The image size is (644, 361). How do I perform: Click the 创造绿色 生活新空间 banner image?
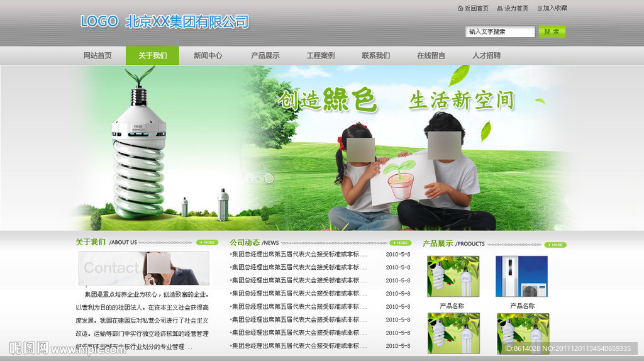click(322, 148)
